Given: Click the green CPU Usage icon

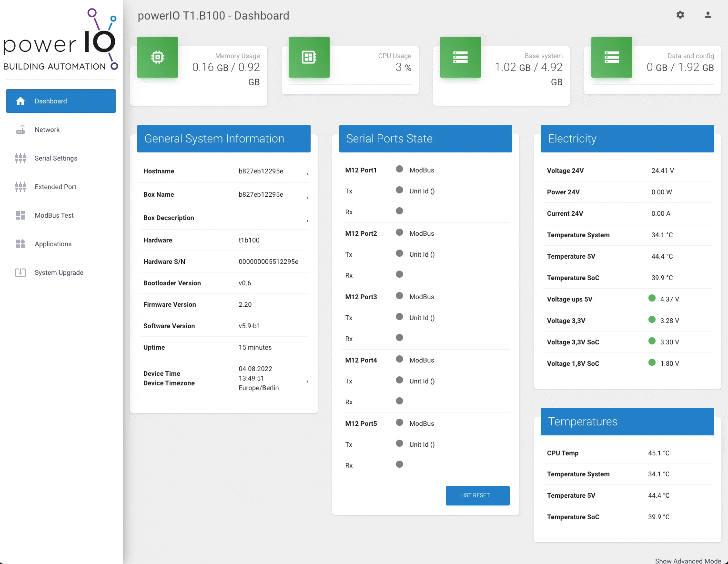Looking at the screenshot, I should (x=309, y=57).
